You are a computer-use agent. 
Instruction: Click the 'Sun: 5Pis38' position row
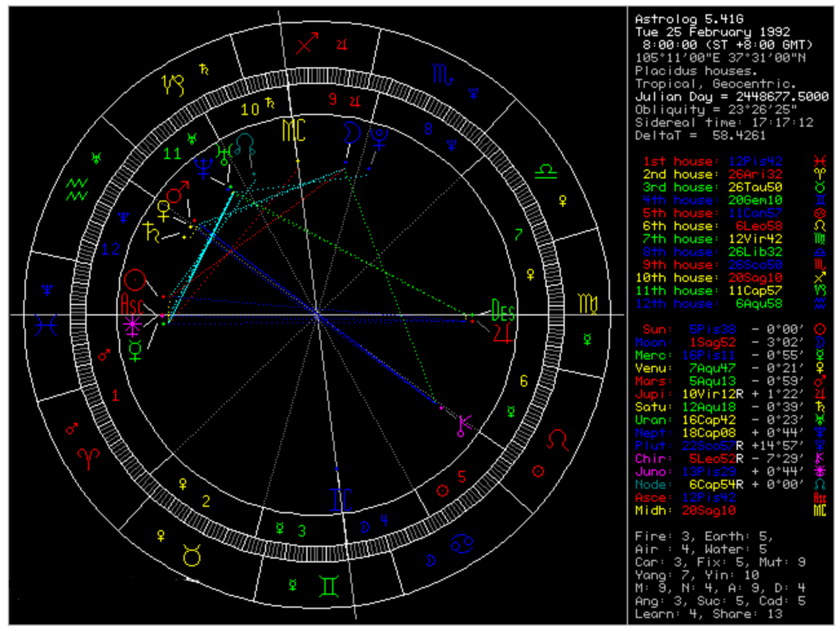point(723,329)
